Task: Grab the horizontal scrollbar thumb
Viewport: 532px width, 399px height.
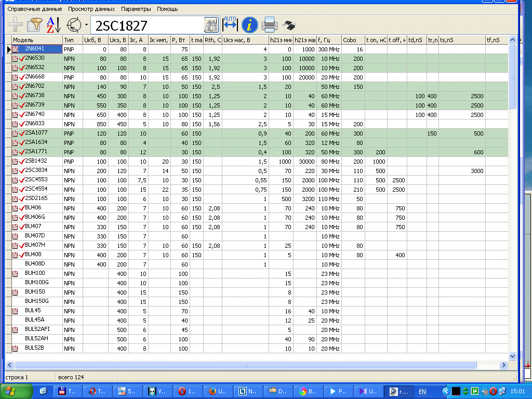Action: [x=246, y=365]
